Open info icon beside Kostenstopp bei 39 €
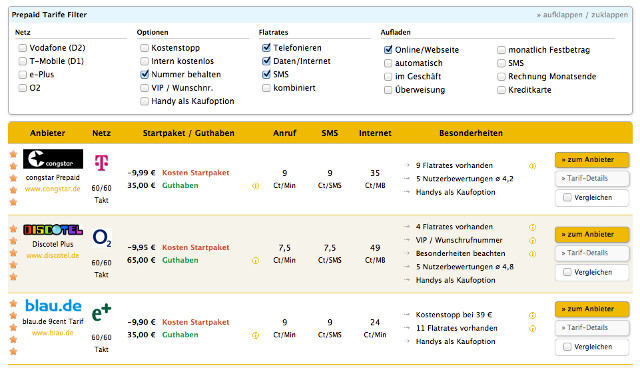The image size is (640, 368). 532,315
